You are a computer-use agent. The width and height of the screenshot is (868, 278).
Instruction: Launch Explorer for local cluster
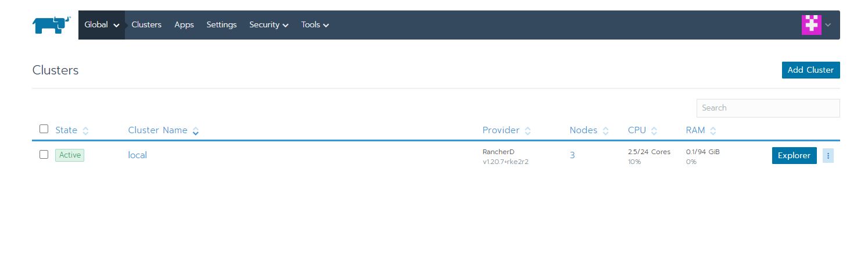794,155
